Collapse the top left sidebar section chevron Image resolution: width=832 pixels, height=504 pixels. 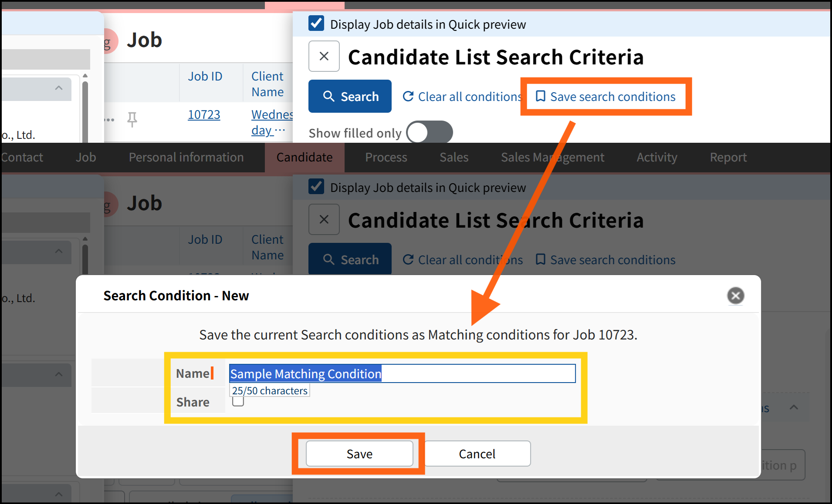coord(59,88)
